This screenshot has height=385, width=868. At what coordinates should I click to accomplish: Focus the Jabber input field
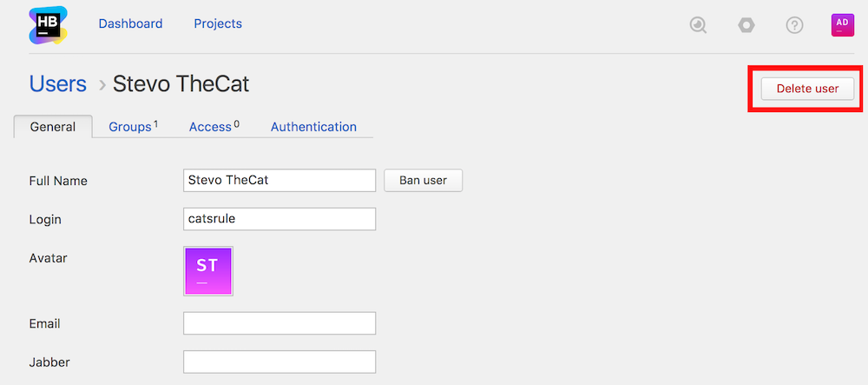click(x=279, y=362)
